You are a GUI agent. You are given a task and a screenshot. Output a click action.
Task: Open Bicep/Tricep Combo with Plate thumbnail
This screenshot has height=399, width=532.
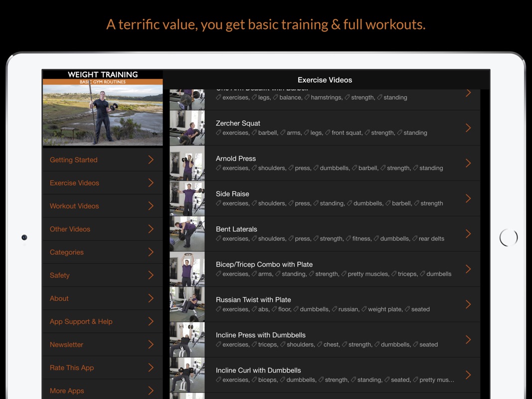[x=187, y=269]
